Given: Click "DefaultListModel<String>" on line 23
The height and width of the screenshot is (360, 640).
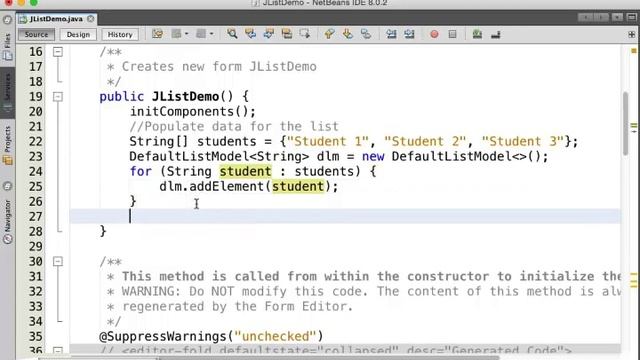Looking at the screenshot, I should tap(219, 156).
